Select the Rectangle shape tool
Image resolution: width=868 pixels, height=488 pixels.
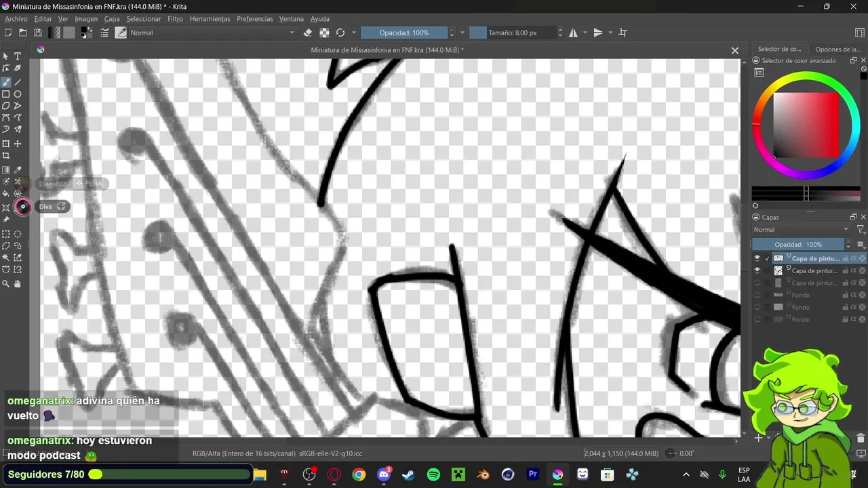tap(6, 94)
